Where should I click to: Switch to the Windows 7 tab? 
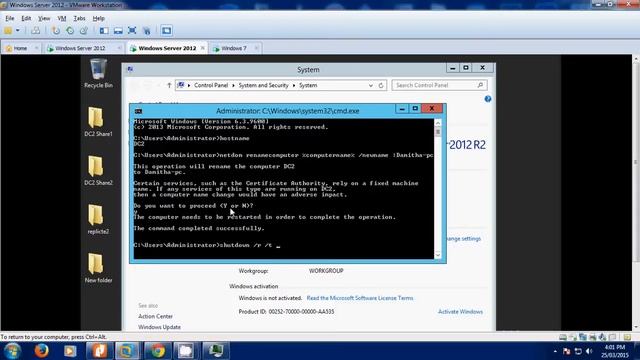234,48
